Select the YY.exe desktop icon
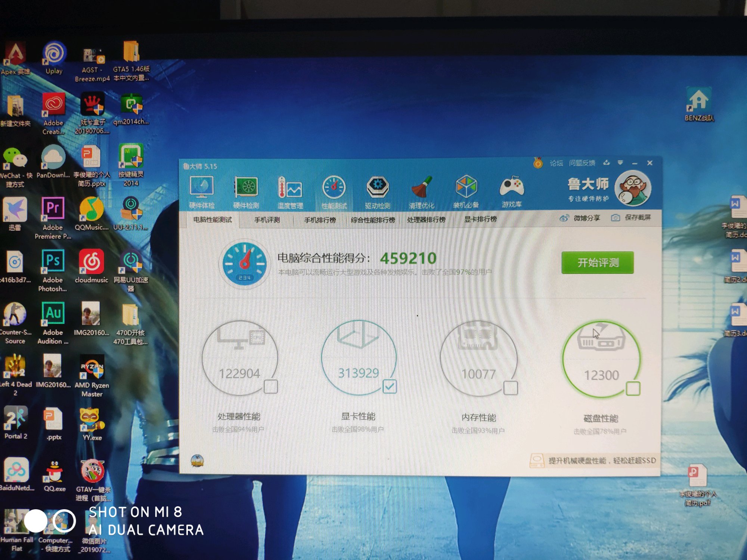The height and width of the screenshot is (560, 747). coord(92,425)
